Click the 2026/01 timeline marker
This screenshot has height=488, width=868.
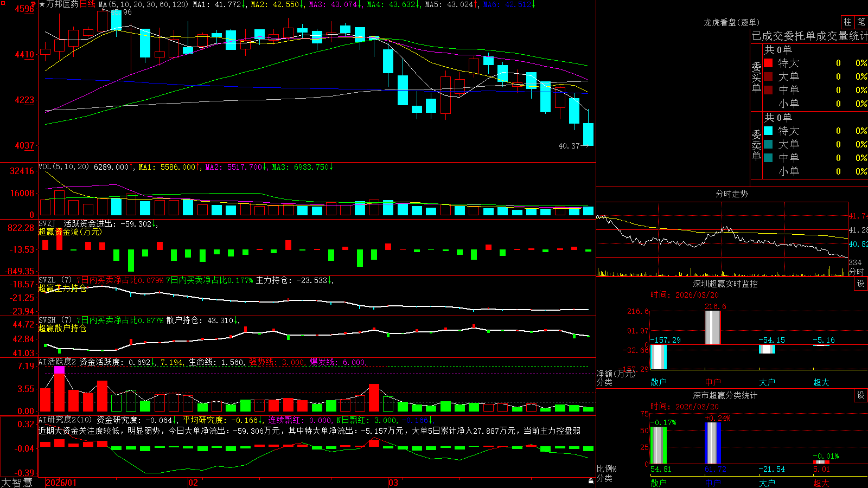[61, 483]
